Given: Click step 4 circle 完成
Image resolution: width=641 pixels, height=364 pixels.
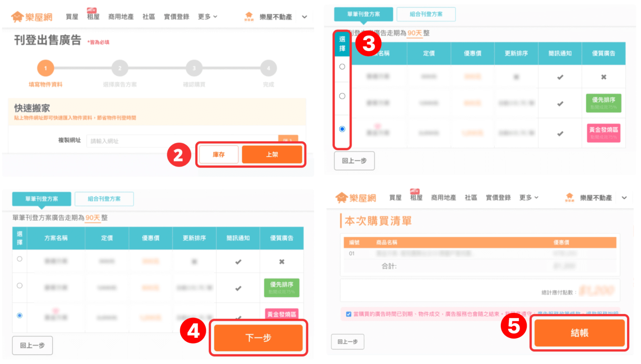Looking at the screenshot, I should [x=268, y=68].
